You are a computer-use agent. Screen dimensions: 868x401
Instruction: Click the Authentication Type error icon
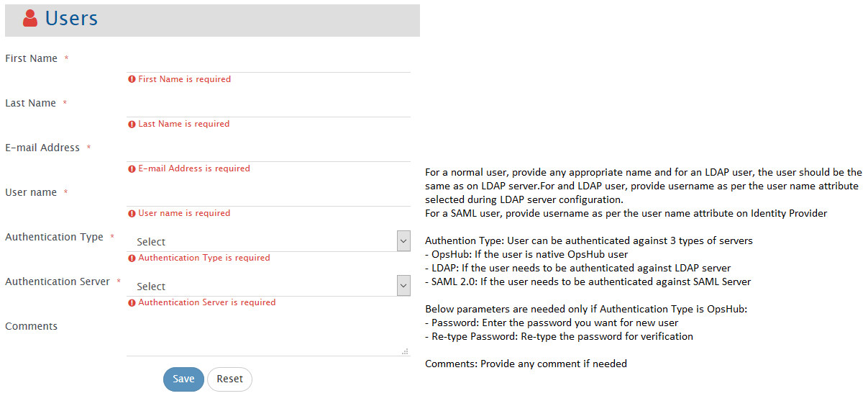pyautogui.click(x=132, y=258)
